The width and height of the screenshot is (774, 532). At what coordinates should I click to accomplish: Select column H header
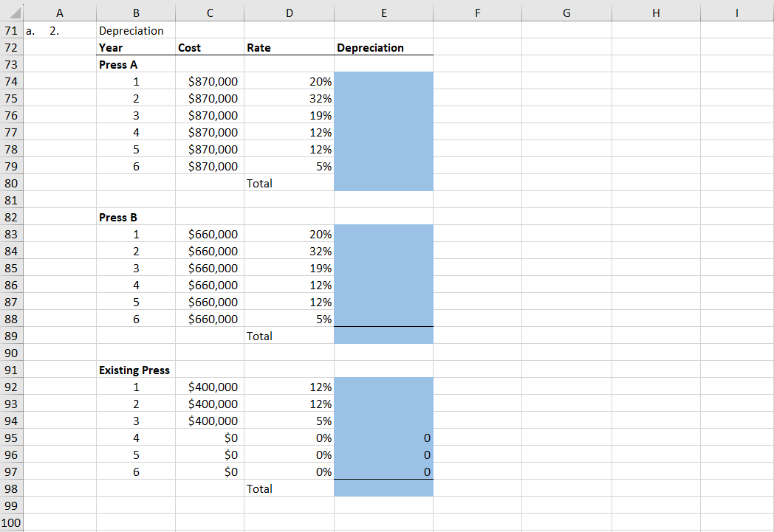point(656,13)
